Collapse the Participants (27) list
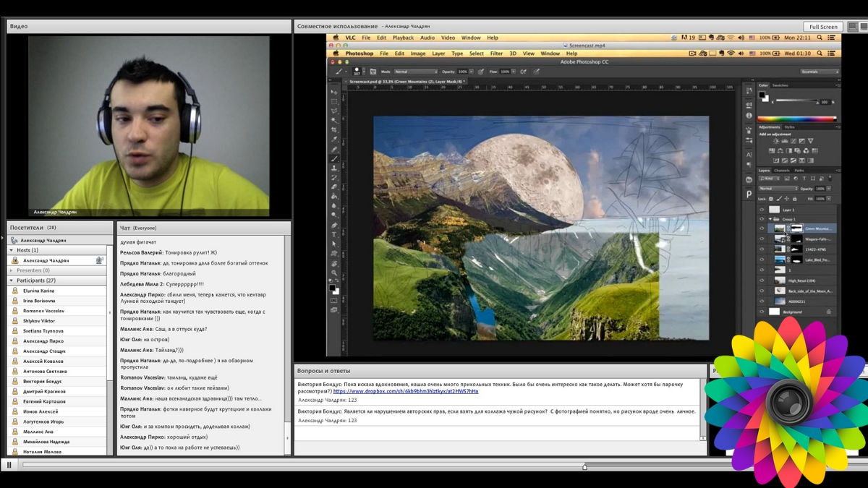This screenshot has height=488, width=868. pyautogui.click(x=12, y=281)
